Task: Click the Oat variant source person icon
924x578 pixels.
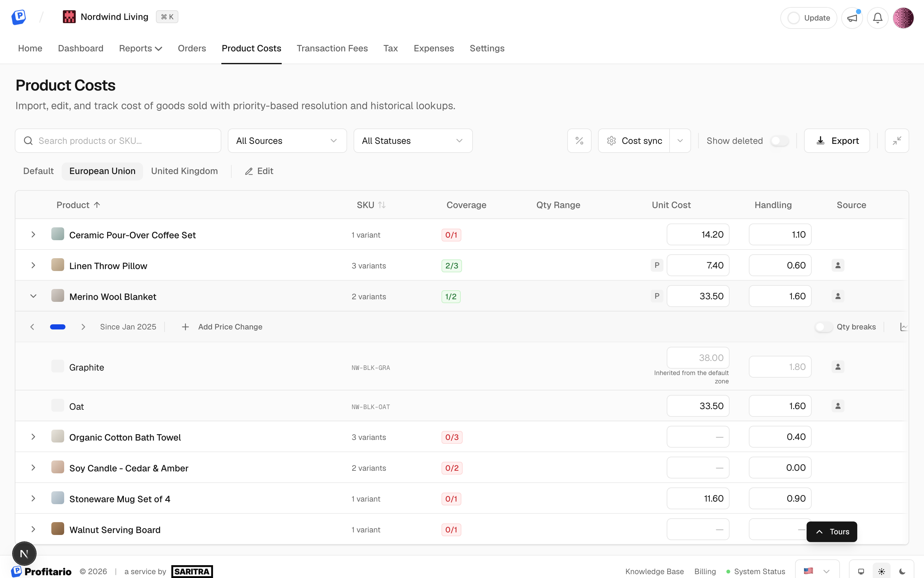Action: pyautogui.click(x=838, y=406)
